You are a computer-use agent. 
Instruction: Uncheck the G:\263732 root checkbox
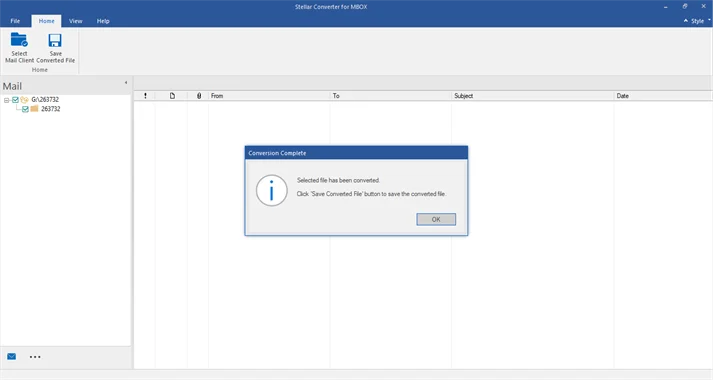point(15,100)
